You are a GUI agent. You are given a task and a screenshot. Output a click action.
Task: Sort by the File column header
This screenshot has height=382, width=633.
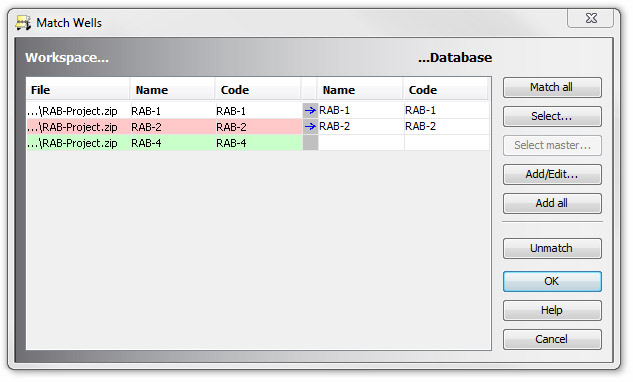tap(78, 90)
